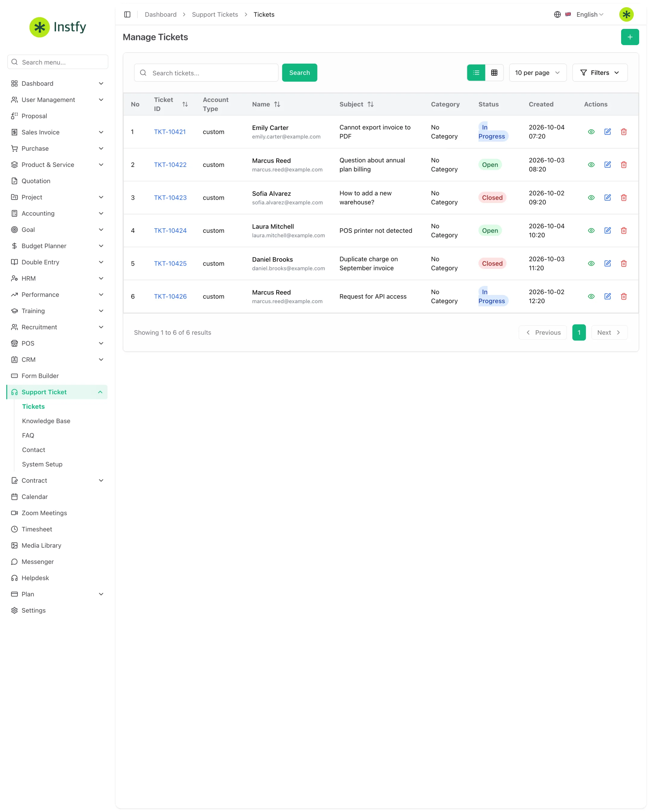Sort table by Name column arrows
The image size is (650, 812).
(277, 104)
